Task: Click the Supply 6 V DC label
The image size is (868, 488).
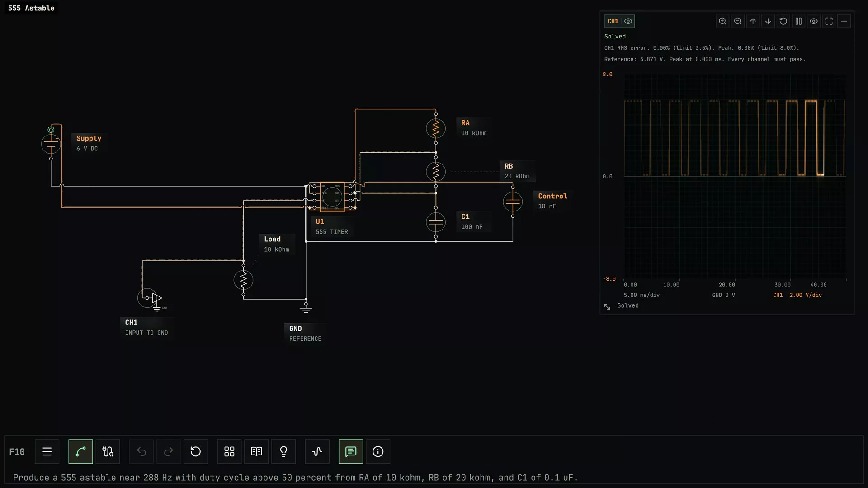Action: pyautogui.click(x=89, y=143)
